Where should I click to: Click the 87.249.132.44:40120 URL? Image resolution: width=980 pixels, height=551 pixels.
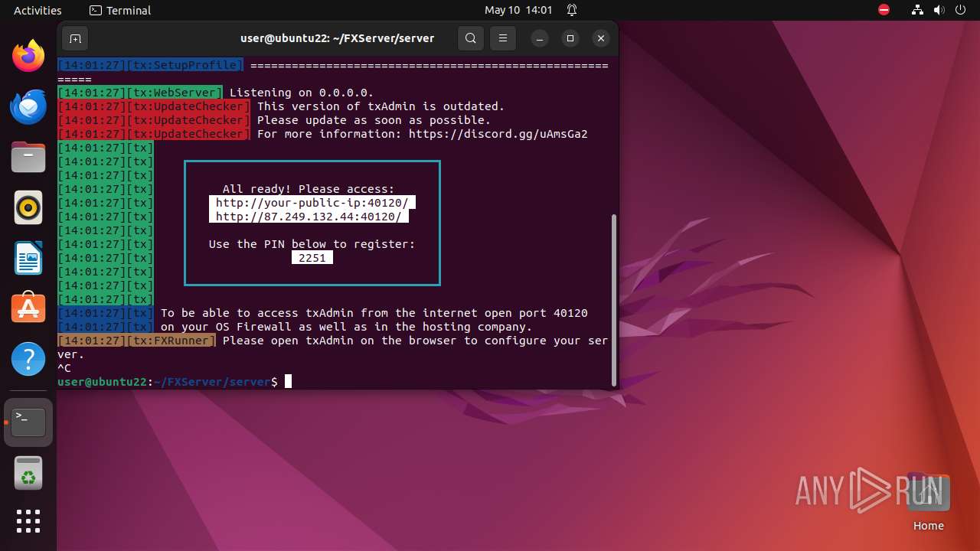click(x=309, y=217)
